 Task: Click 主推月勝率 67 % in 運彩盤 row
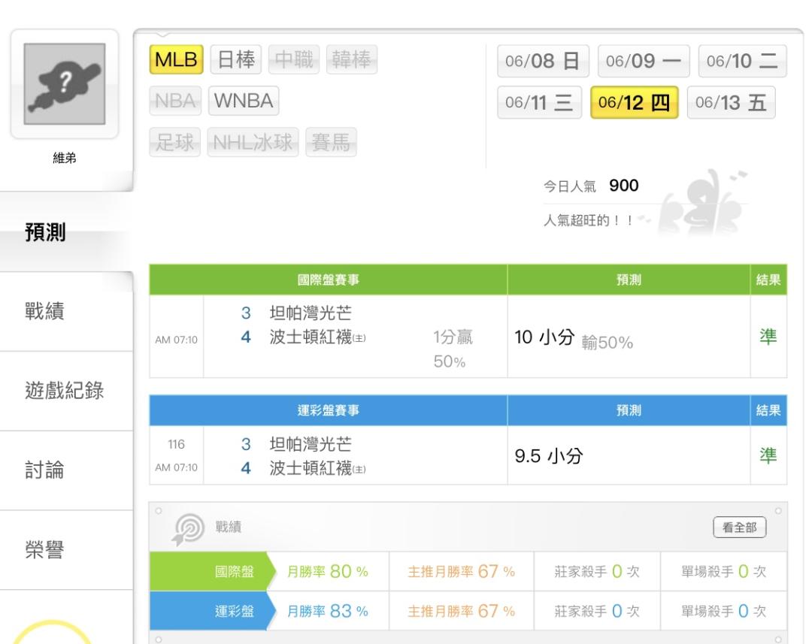[462, 611]
